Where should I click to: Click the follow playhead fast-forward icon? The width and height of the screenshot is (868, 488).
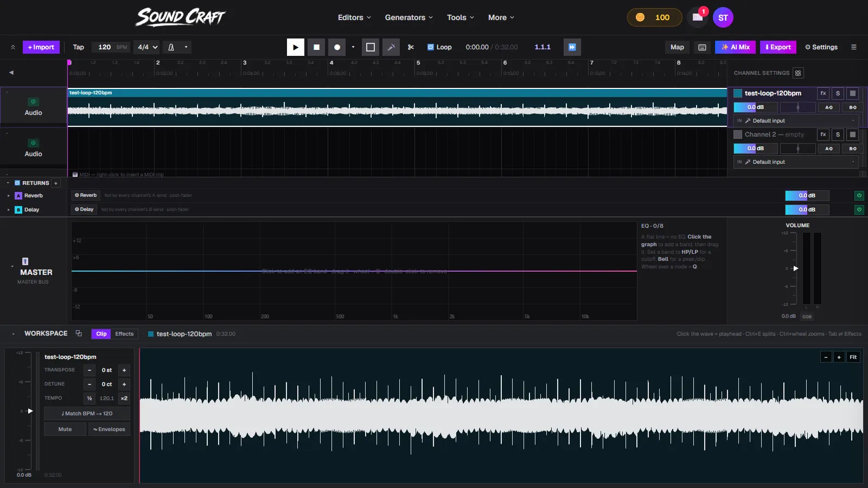point(572,47)
